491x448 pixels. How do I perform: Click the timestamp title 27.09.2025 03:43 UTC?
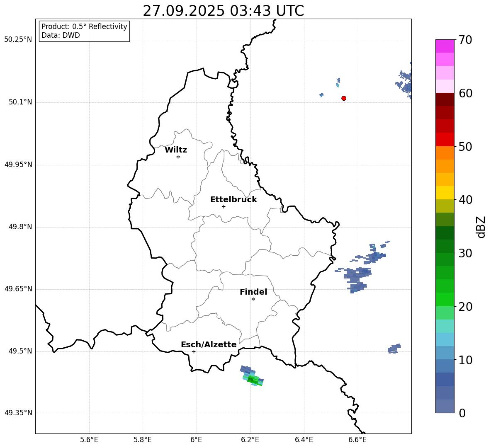(x=223, y=11)
